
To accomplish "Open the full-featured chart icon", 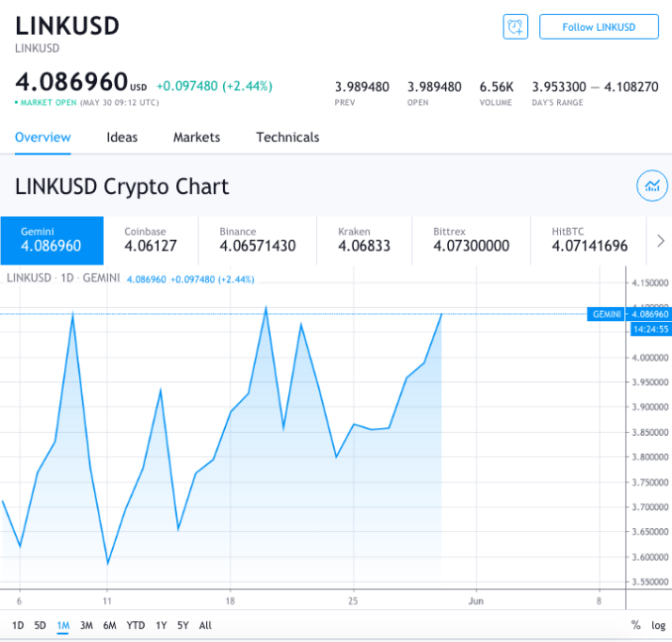I will (x=652, y=186).
